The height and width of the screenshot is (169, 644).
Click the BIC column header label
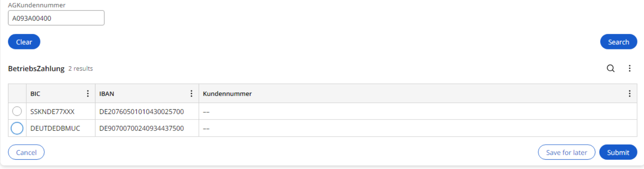coord(35,94)
